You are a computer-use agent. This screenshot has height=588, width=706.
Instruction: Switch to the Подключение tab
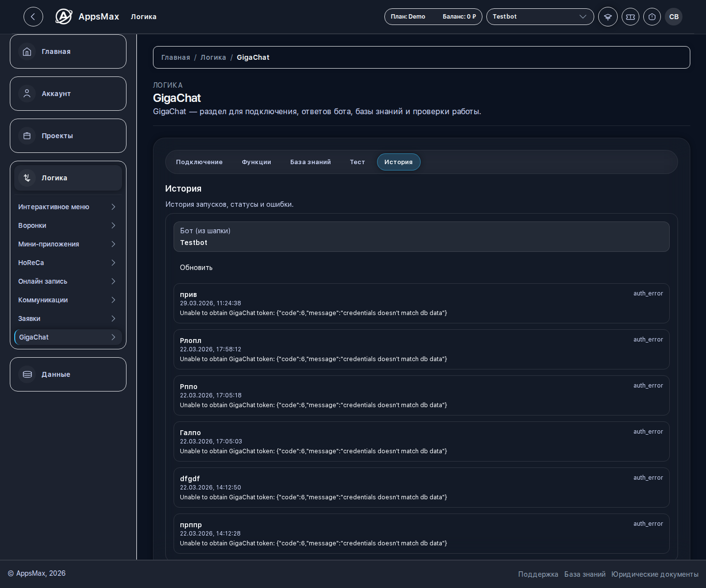[199, 162]
